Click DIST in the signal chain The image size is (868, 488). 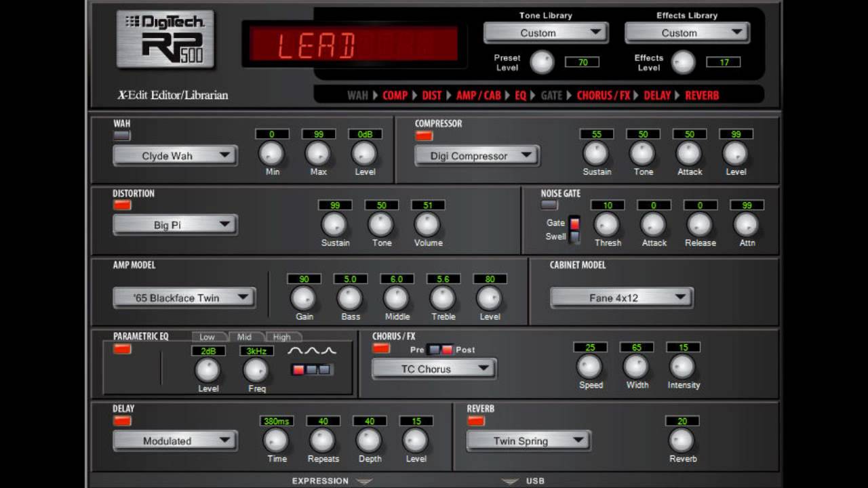[x=431, y=96]
